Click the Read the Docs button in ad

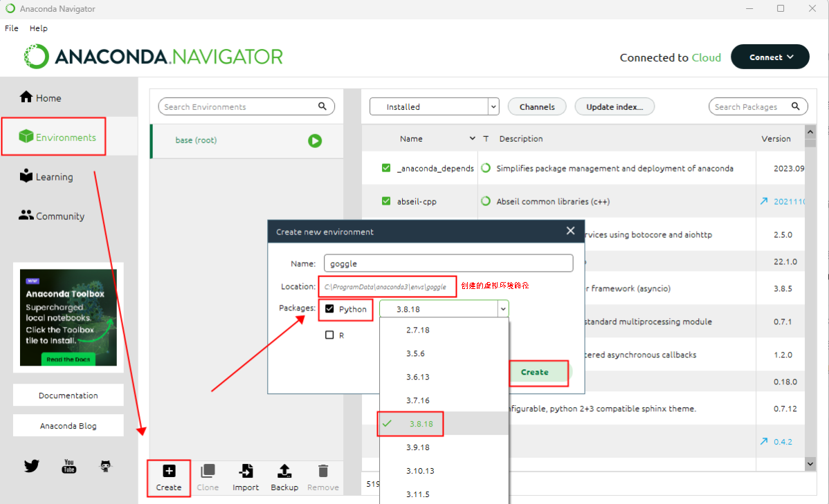pyautogui.click(x=68, y=360)
